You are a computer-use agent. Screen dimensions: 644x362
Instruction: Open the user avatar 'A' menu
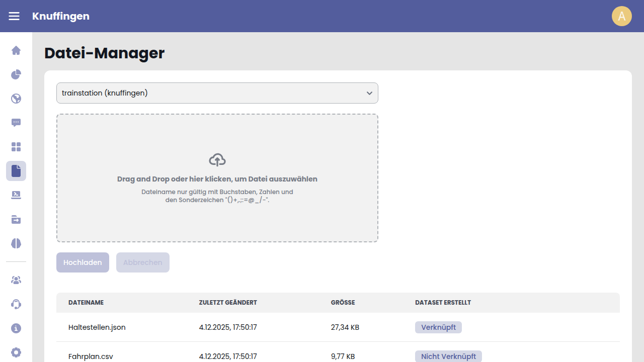(621, 16)
